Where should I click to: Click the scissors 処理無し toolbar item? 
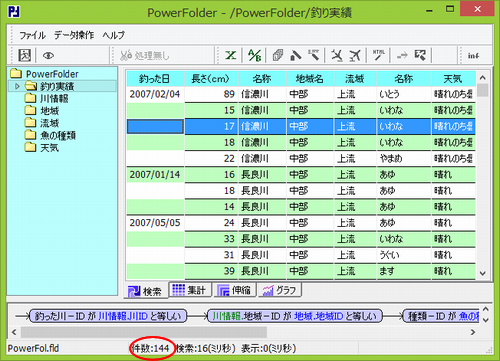click(x=145, y=55)
